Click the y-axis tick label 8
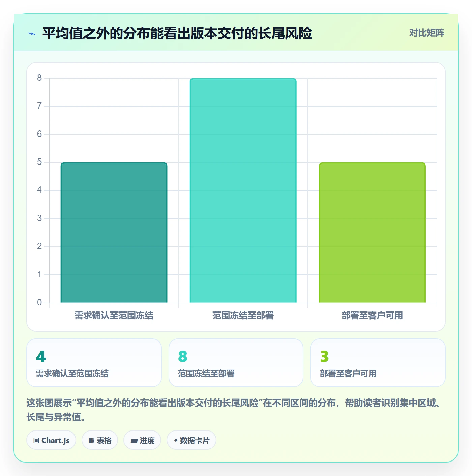Viewport: 472px width, 476px height. [x=39, y=78]
